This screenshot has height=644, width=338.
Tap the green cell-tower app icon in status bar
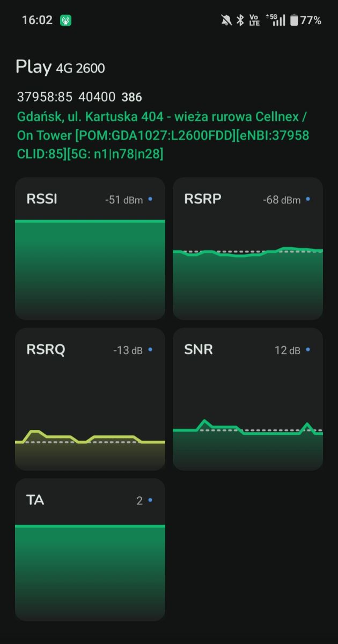(65, 20)
